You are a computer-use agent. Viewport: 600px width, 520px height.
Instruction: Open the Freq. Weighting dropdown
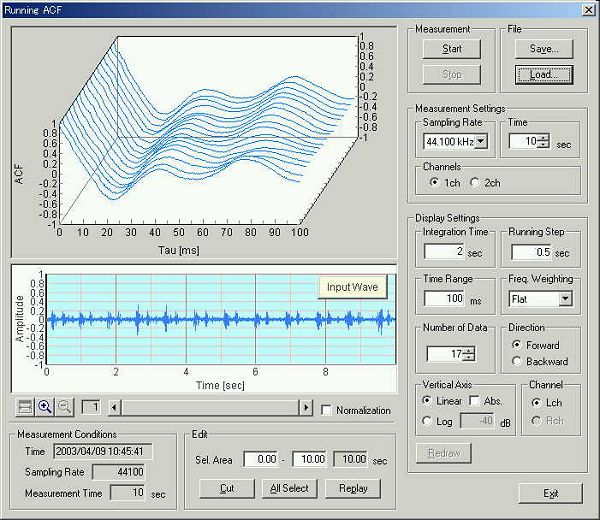coord(565,299)
